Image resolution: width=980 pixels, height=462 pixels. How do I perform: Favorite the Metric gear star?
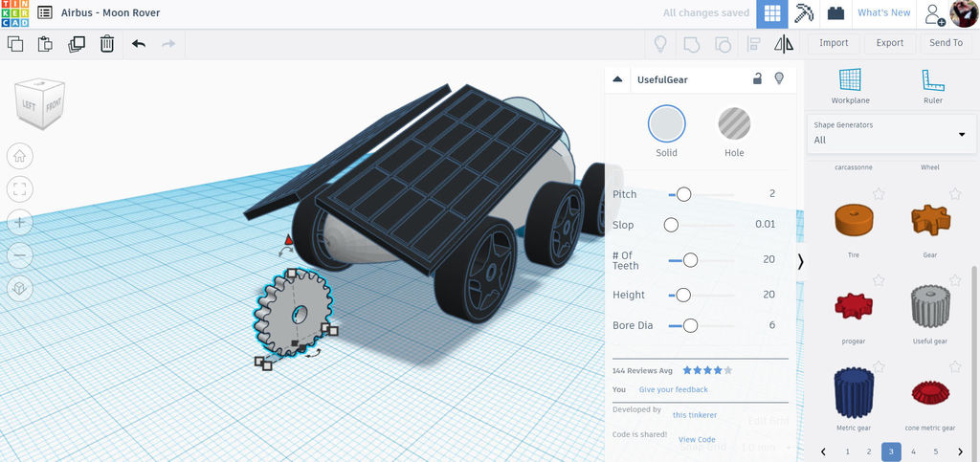(x=879, y=366)
